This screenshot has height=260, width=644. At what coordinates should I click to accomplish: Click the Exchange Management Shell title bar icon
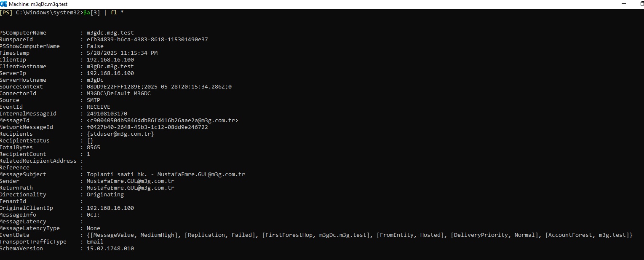(3, 4)
